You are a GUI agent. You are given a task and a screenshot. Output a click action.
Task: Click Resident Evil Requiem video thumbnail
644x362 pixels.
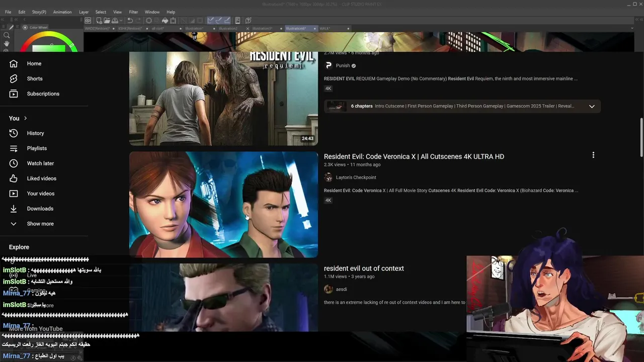coord(223,99)
